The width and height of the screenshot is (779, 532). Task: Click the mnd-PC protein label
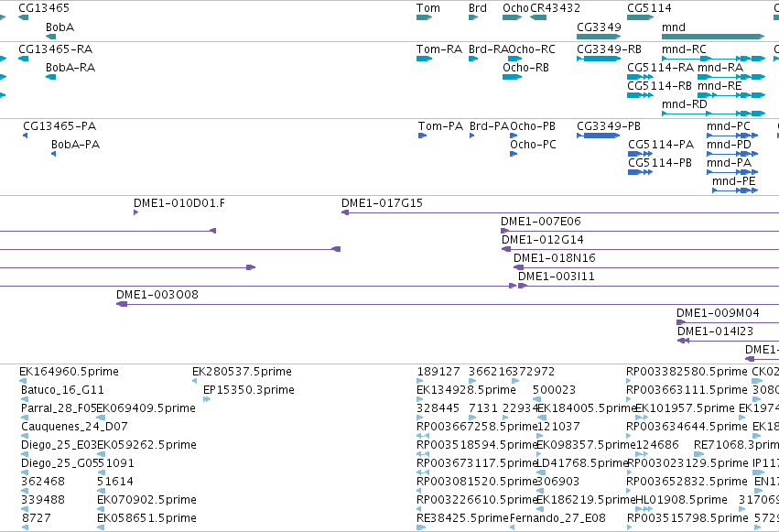point(729,126)
